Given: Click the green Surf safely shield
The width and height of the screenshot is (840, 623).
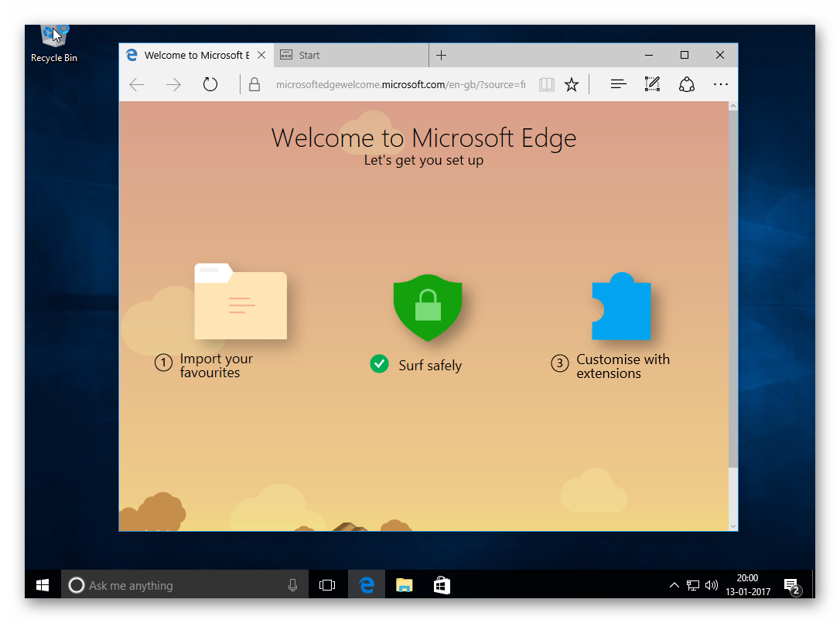Looking at the screenshot, I should click(x=428, y=308).
